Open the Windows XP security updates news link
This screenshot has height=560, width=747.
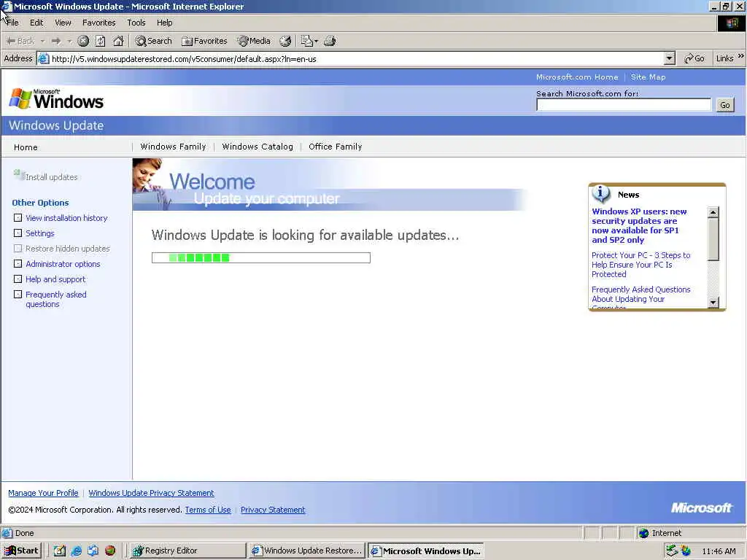(x=639, y=226)
